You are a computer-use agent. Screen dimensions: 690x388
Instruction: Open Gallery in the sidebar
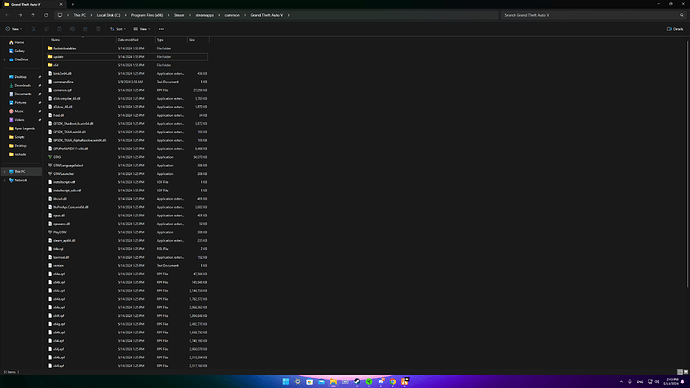click(17, 51)
